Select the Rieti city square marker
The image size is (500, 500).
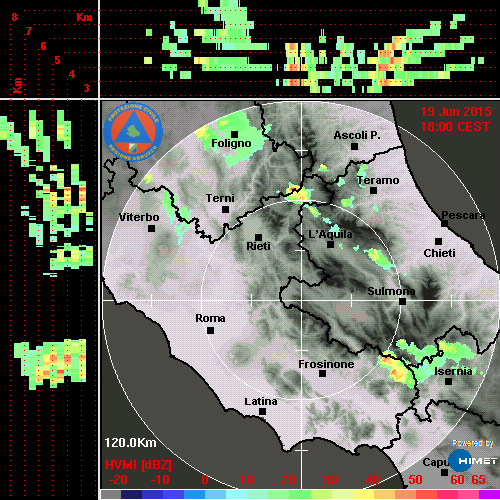tap(258, 237)
